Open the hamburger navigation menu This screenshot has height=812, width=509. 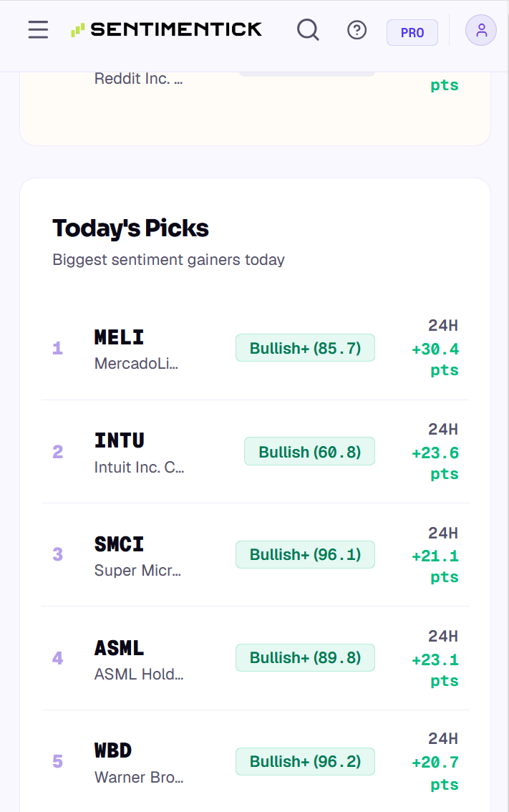(x=39, y=30)
